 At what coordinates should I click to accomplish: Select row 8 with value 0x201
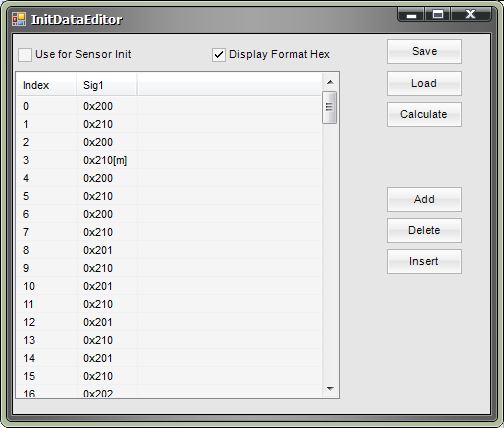[x=169, y=250]
